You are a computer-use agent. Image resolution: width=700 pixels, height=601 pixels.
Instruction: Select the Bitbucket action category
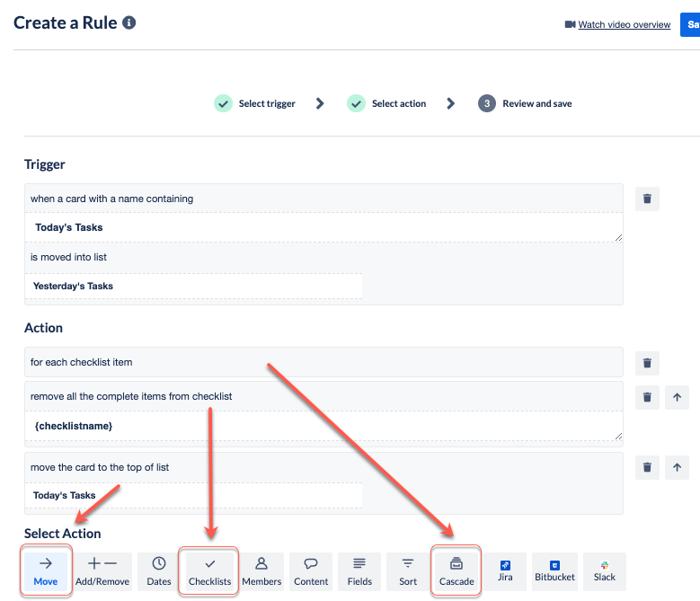(555, 571)
